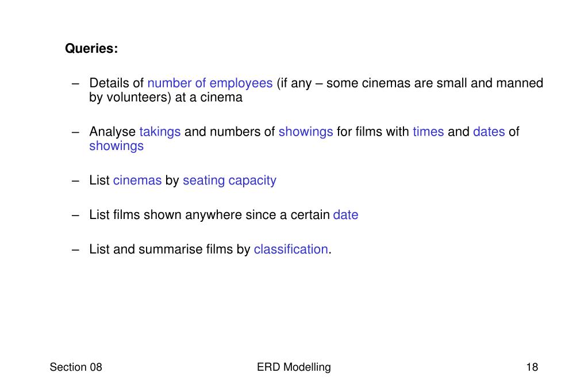Click the blue word 'times'

tap(428, 132)
